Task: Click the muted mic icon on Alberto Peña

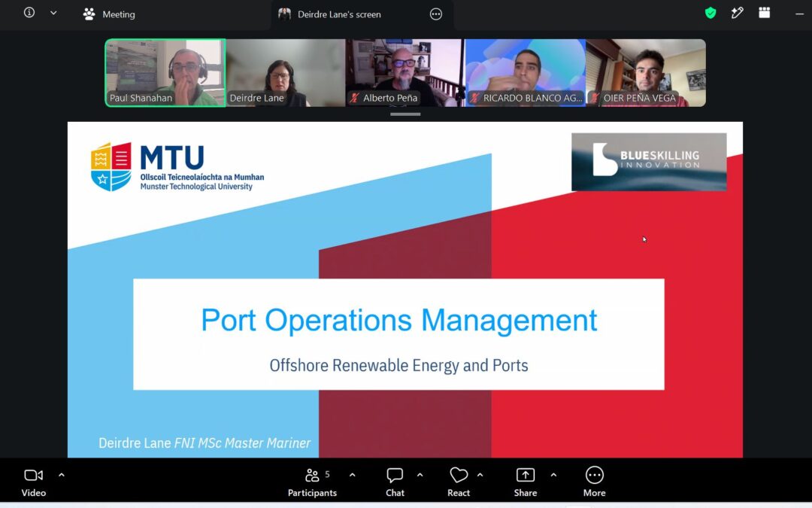Action: (x=355, y=98)
